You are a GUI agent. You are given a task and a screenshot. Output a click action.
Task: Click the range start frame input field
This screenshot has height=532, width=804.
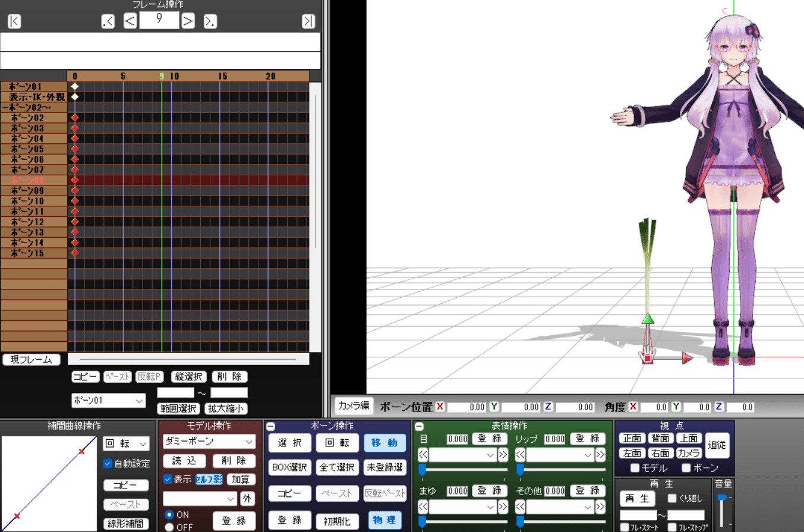(x=176, y=392)
